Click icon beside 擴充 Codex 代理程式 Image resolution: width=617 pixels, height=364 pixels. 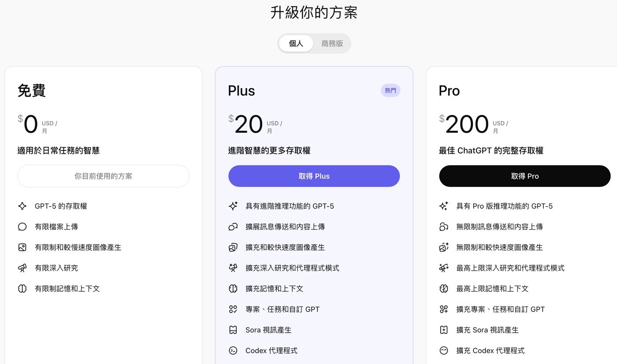444,351
